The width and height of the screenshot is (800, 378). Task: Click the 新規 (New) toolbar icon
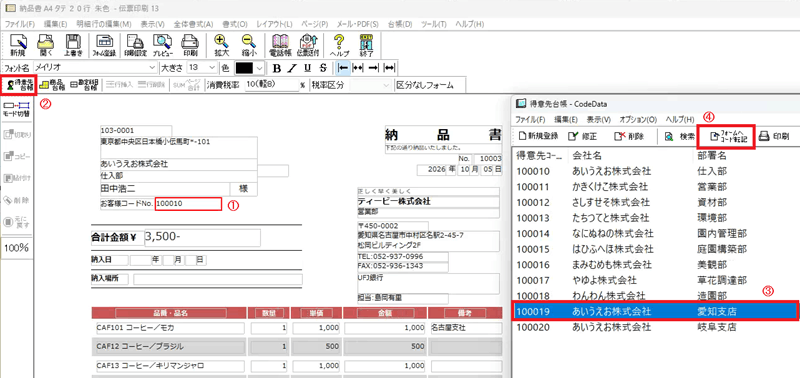coord(18,45)
